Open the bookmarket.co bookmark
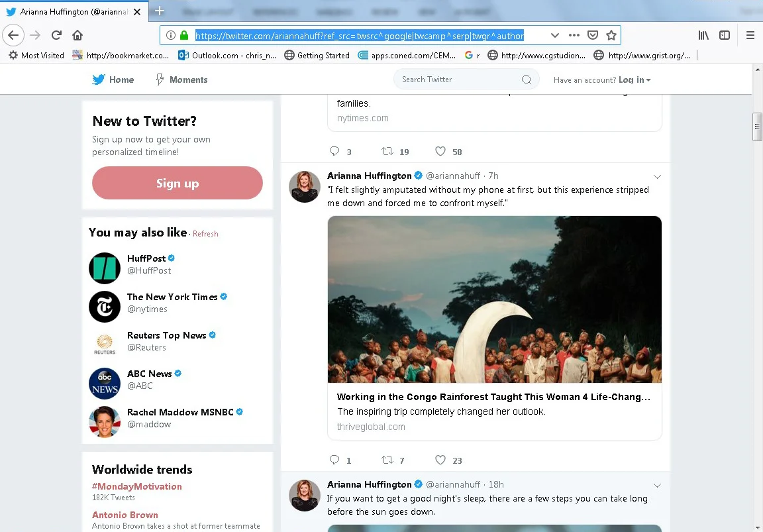This screenshot has height=532, width=763. click(x=121, y=56)
